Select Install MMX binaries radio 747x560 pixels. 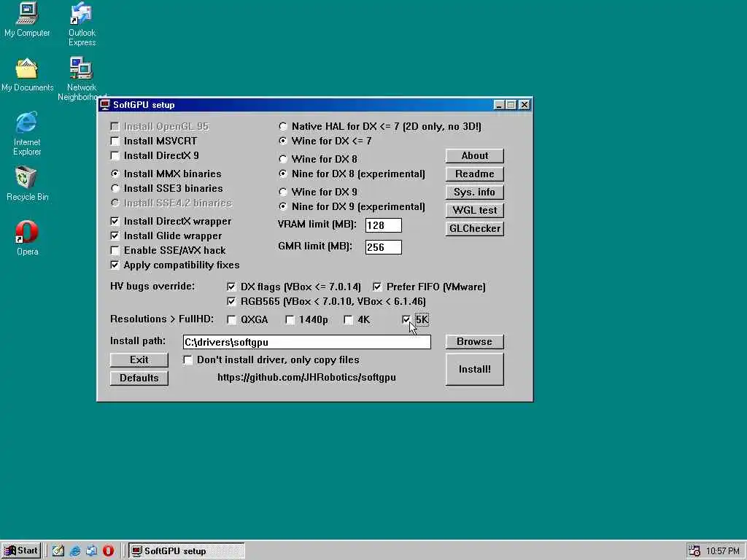pos(115,174)
